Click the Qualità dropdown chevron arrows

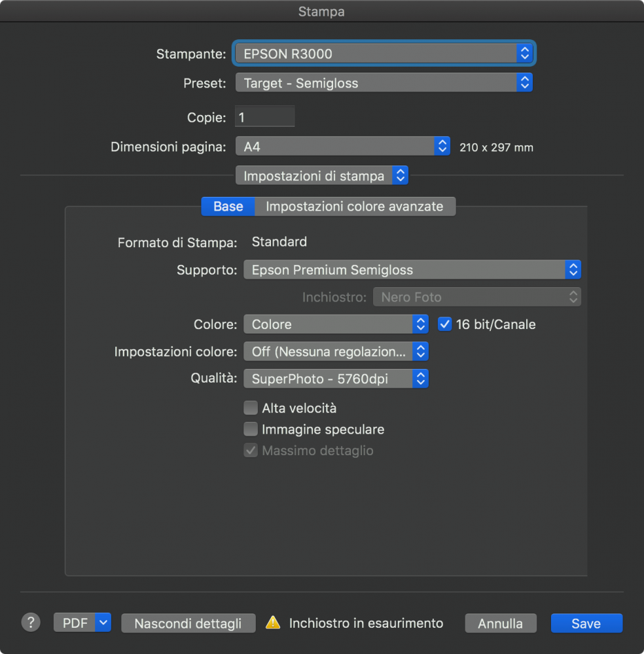pos(421,379)
